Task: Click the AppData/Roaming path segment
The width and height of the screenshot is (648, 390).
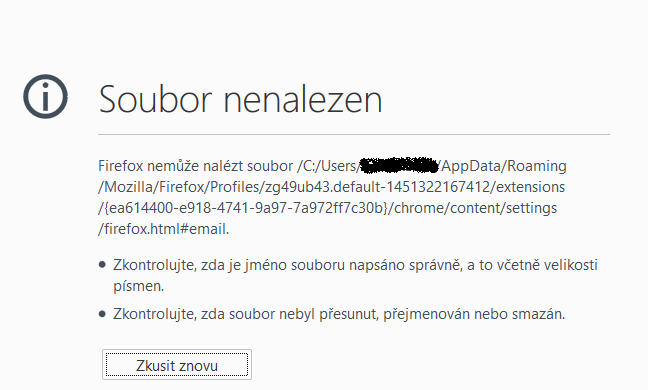Action: tap(504, 166)
